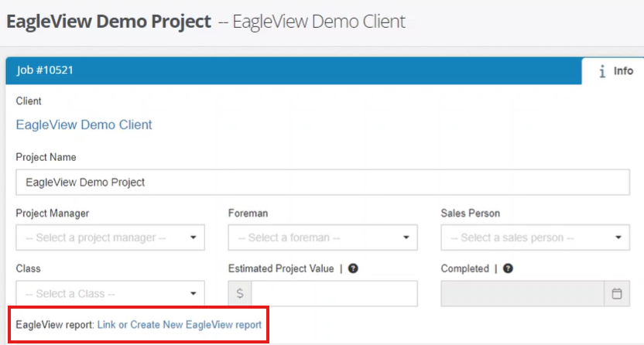Click the Completed help question-mark icon

(x=508, y=268)
